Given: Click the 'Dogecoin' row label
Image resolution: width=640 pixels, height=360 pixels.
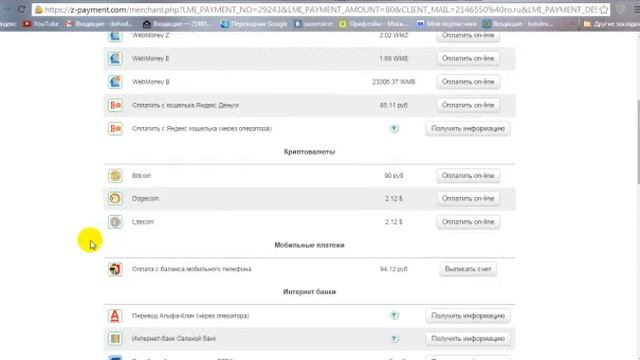Looking at the screenshot, I should 145,198.
